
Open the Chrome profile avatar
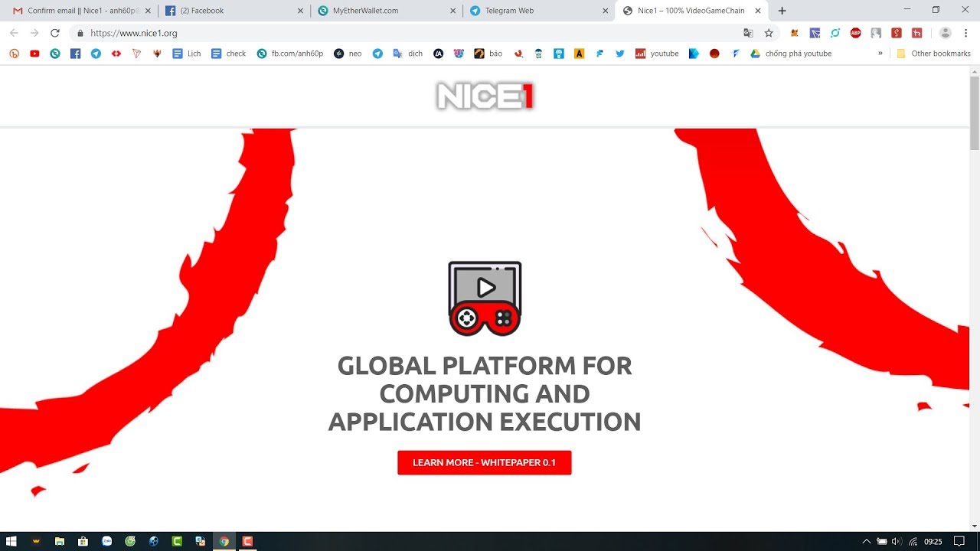pos(946,33)
